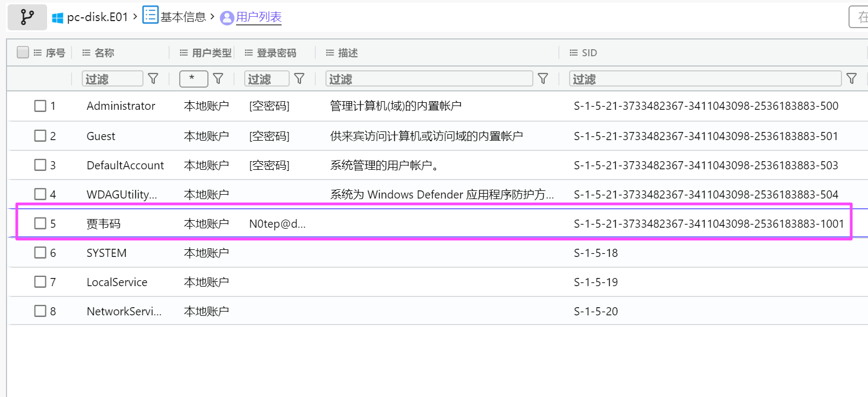Select the LocalService name cell
868x397 pixels.
click(x=117, y=282)
